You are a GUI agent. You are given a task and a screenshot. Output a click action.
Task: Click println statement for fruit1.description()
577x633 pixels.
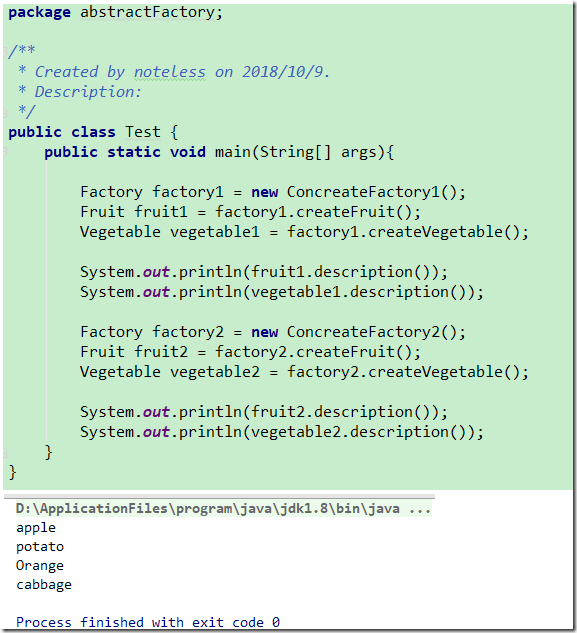pyautogui.click(x=264, y=272)
